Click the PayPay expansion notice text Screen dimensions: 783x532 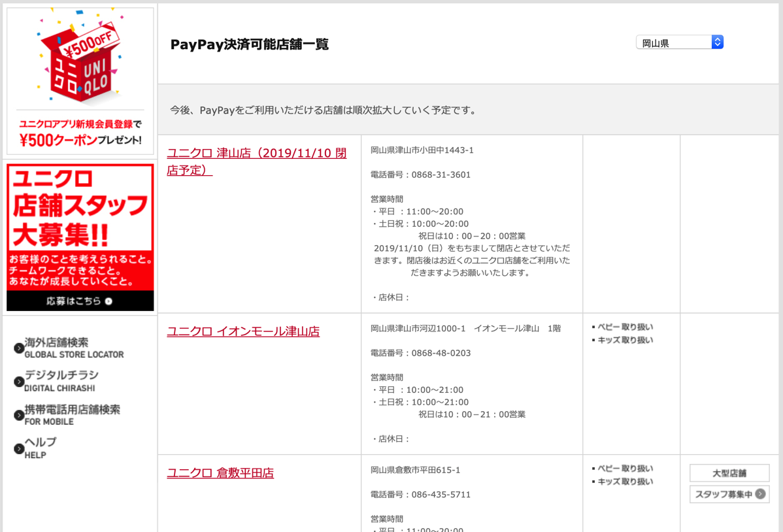click(x=324, y=110)
